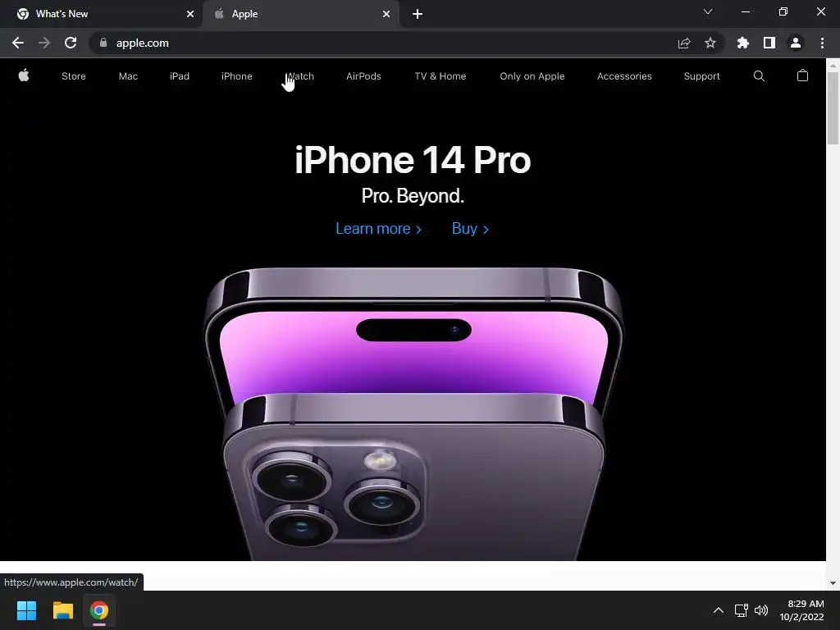The width and height of the screenshot is (840, 630).
Task: Click the page vertical scrollbar thumb
Action: click(x=833, y=107)
